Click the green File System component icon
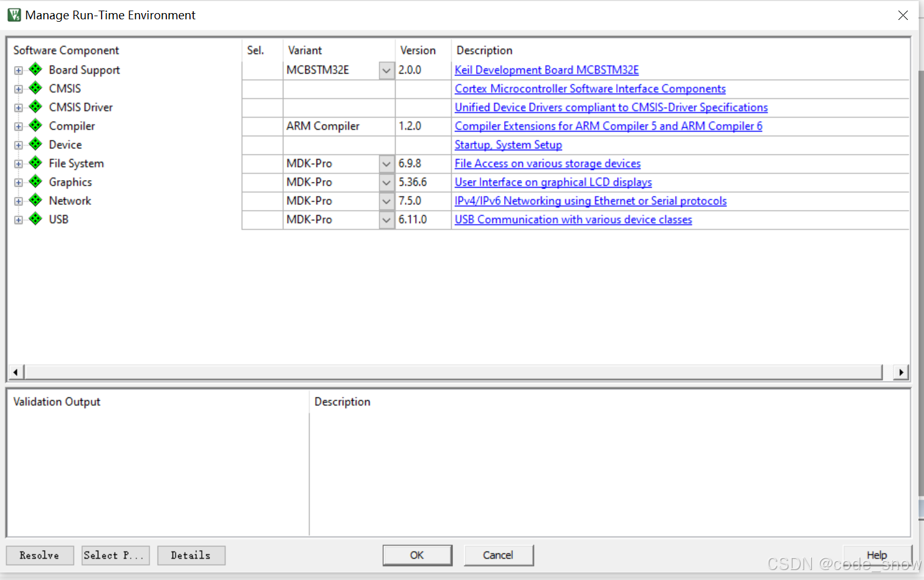 point(36,163)
